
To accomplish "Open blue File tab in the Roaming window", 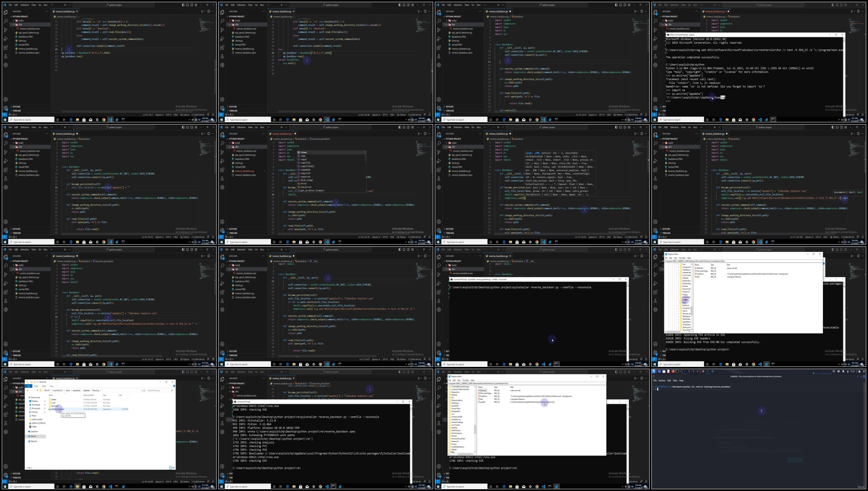I will click(x=28, y=386).
